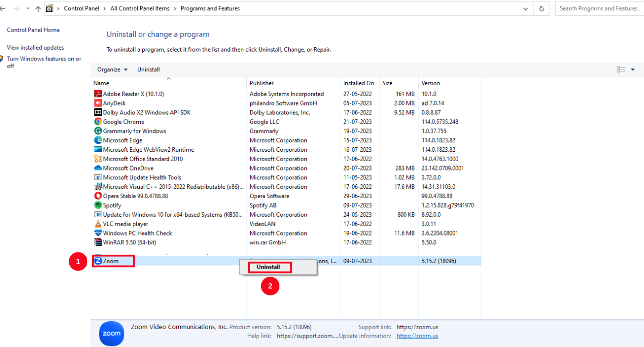644x347 pixels.
Task: Click the 17.6 MB size value
Action: (x=404, y=187)
